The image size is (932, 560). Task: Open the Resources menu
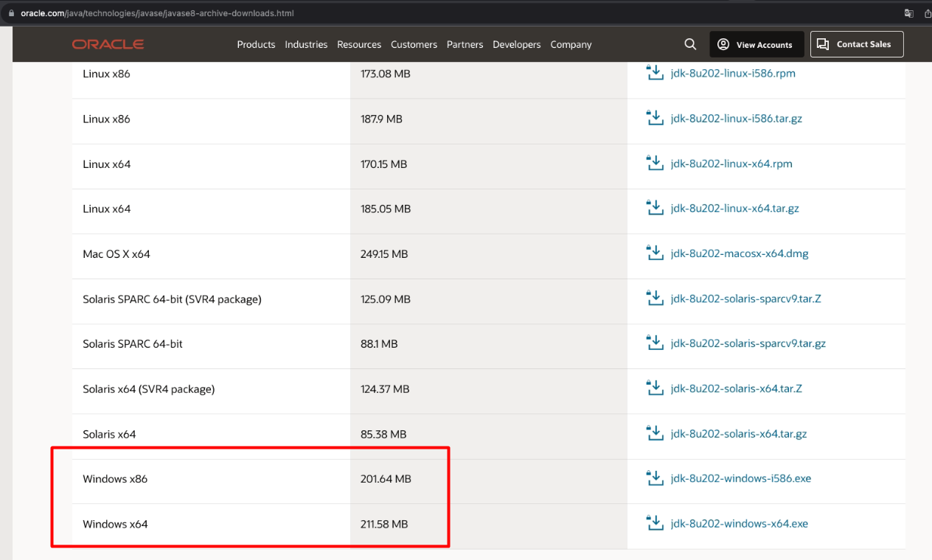coord(359,44)
